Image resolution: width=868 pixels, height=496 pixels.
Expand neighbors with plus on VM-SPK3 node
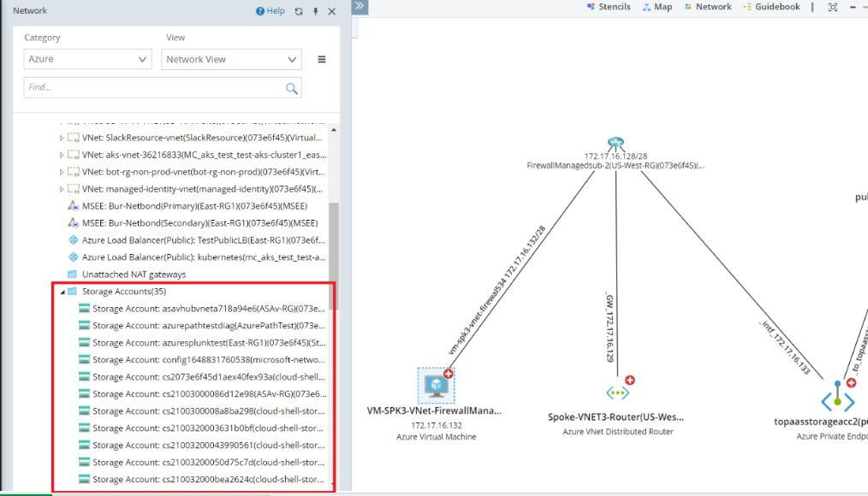pyautogui.click(x=449, y=374)
